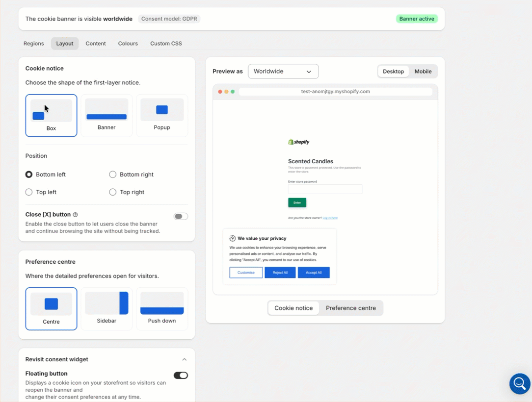The width and height of the screenshot is (532, 402).
Task: Select Bottom right position
Action: [x=113, y=174]
